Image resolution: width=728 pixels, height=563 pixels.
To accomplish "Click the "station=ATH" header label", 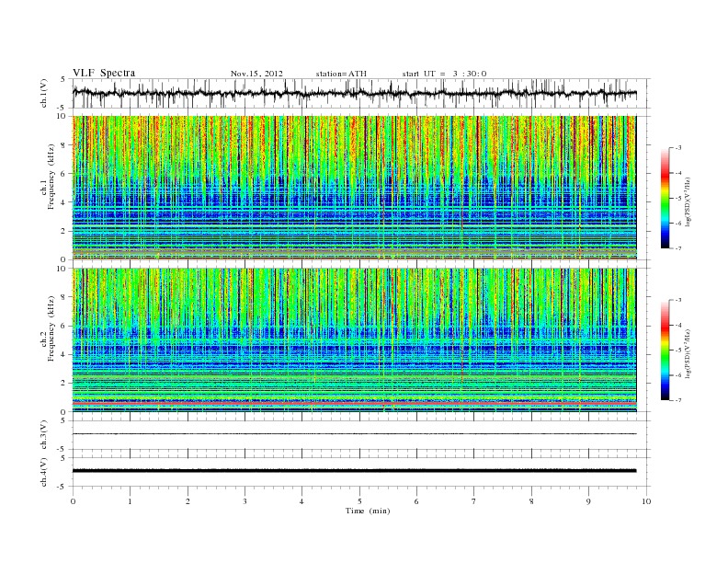I will [341, 74].
